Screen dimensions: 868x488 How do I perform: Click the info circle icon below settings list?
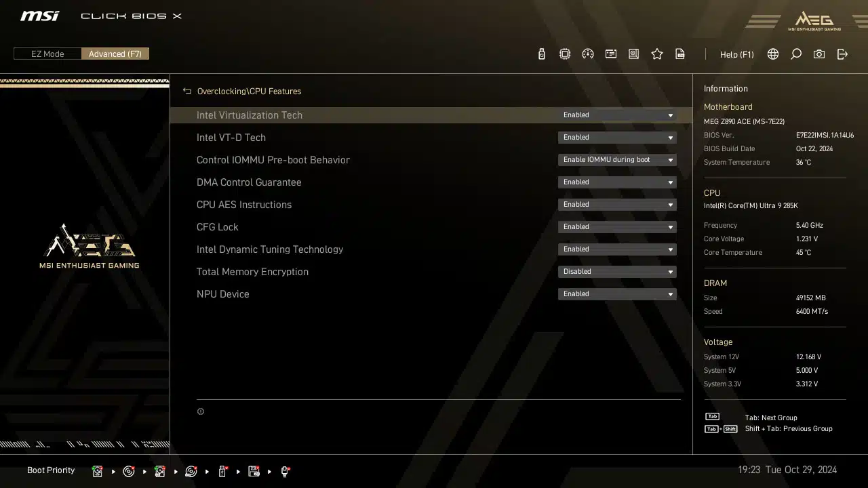pos(201,411)
